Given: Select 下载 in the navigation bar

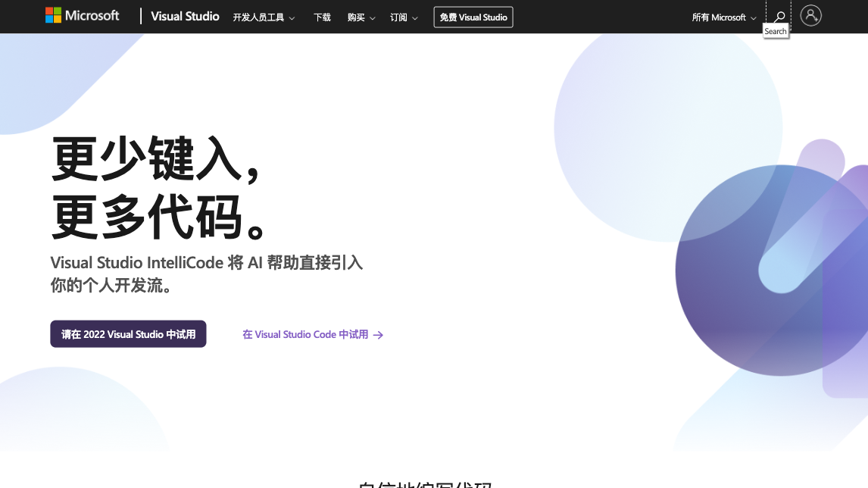Looking at the screenshot, I should (x=322, y=17).
